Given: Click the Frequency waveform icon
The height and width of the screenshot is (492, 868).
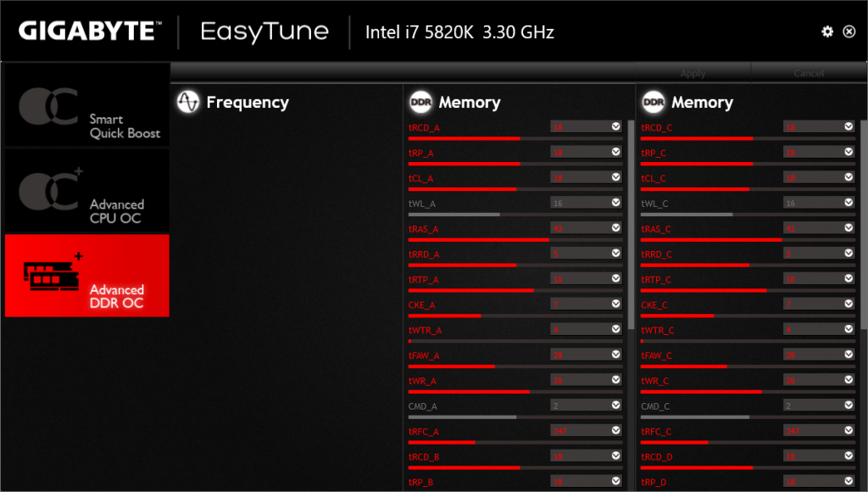Looking at the screenshot, I should (x=187, y=102).
